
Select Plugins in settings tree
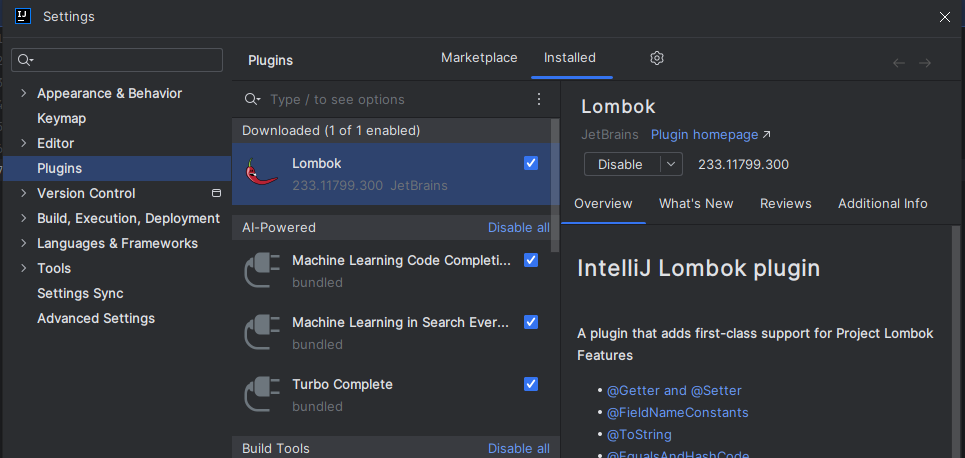coord(117,168)
